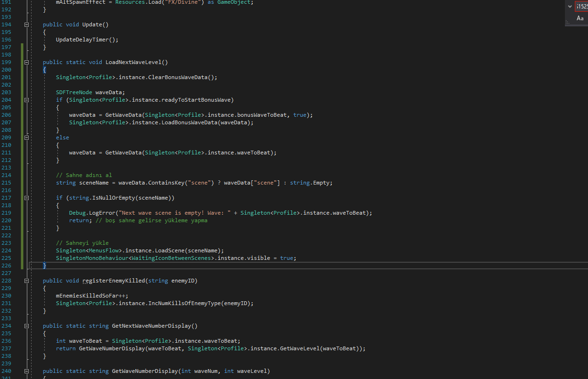The image size is (588, 379).
Task: Click the WaitingIconBetweenScenes type name
Action: pyautogui.click(x=171, y=258)
